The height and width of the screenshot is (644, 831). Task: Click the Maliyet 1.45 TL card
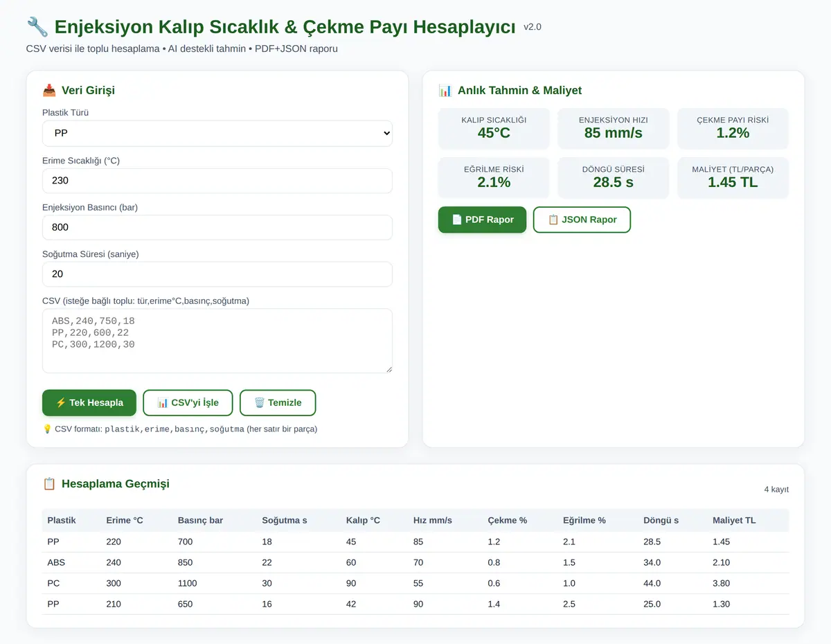coord(733,178)
